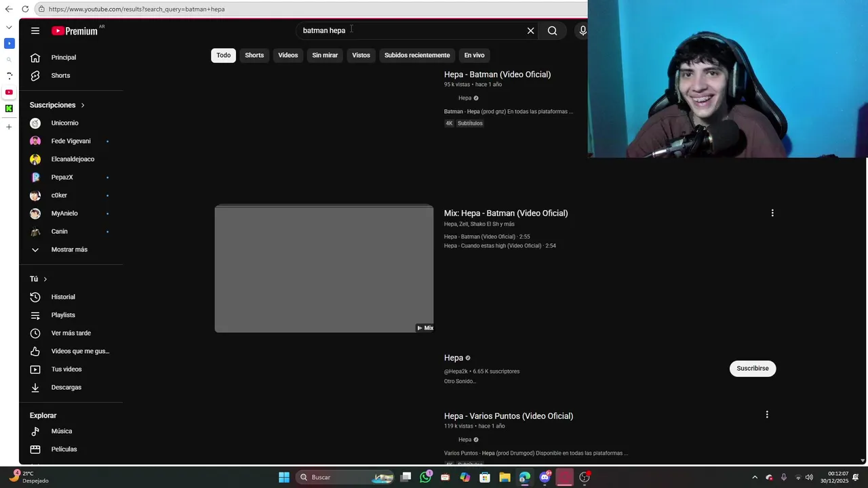This screenshot has height=488, width=868.
Task: Click the address bar URL field
Action: (312, 9)
